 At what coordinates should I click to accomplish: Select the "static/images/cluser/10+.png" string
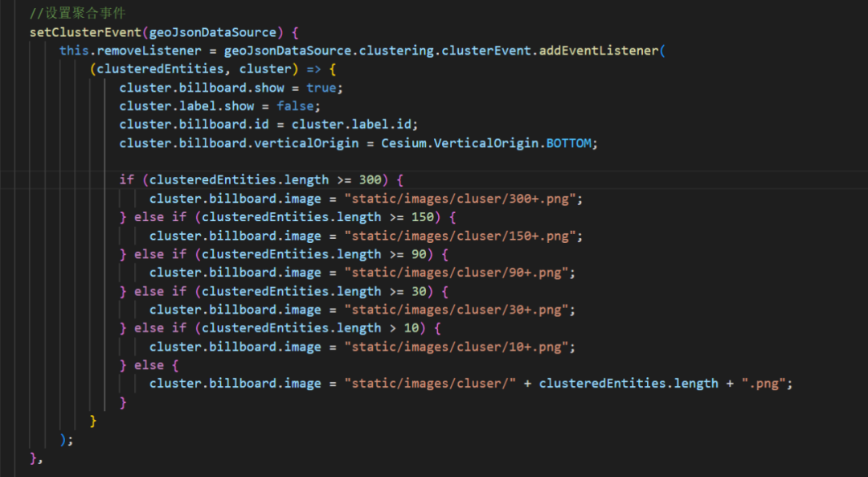(457, 346)
